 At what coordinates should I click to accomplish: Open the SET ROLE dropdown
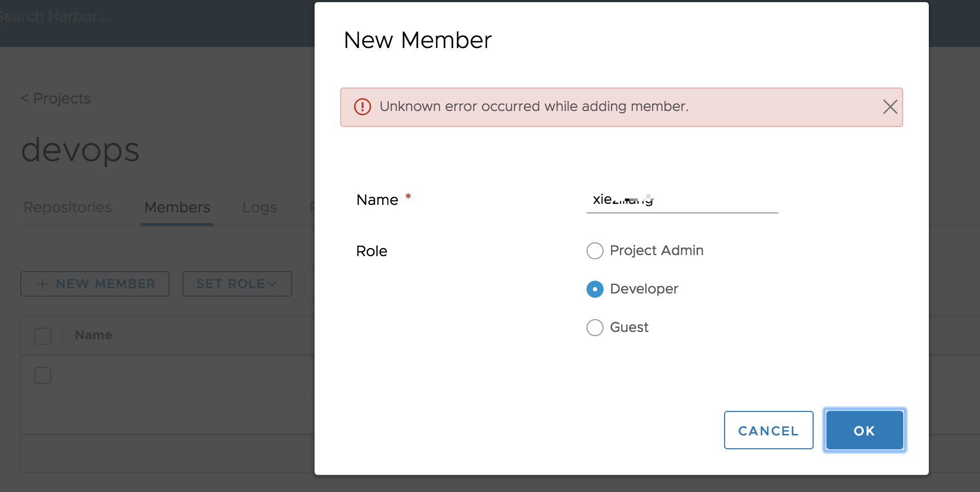237,283
